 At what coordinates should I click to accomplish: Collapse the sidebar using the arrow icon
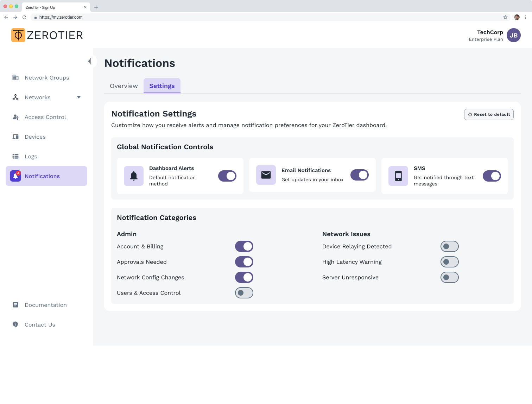coord(90,61)
